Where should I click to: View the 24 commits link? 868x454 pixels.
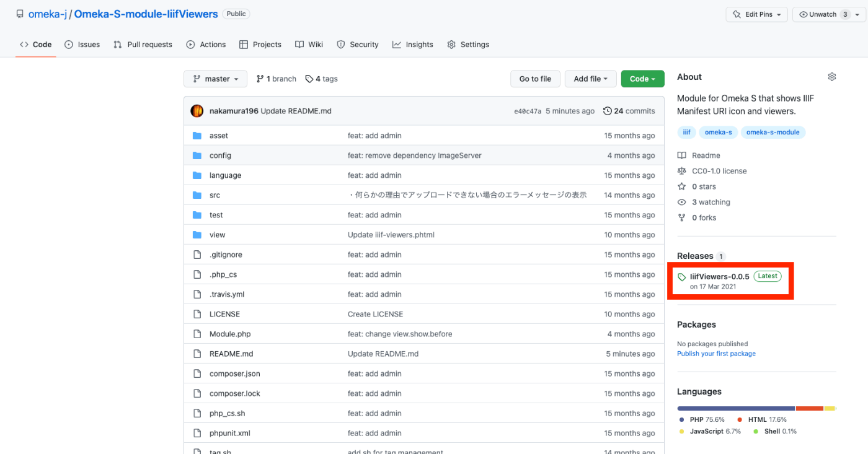629,111
